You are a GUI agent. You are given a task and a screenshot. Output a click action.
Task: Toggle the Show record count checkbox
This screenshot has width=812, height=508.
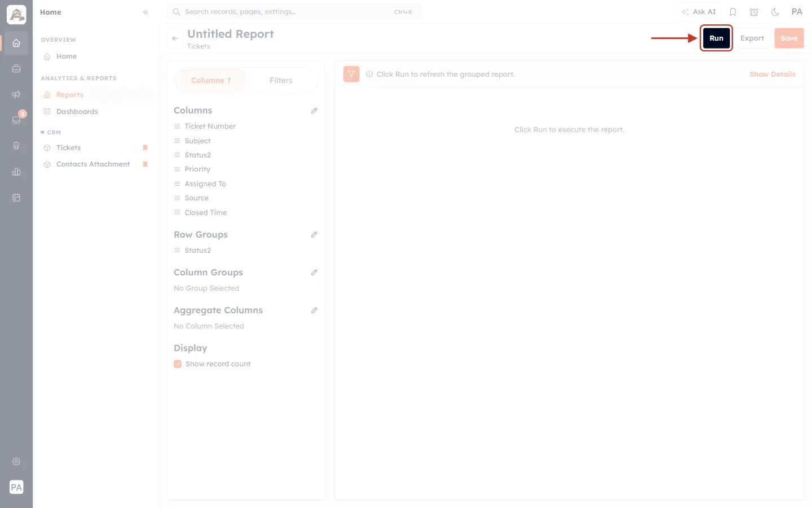178,364
